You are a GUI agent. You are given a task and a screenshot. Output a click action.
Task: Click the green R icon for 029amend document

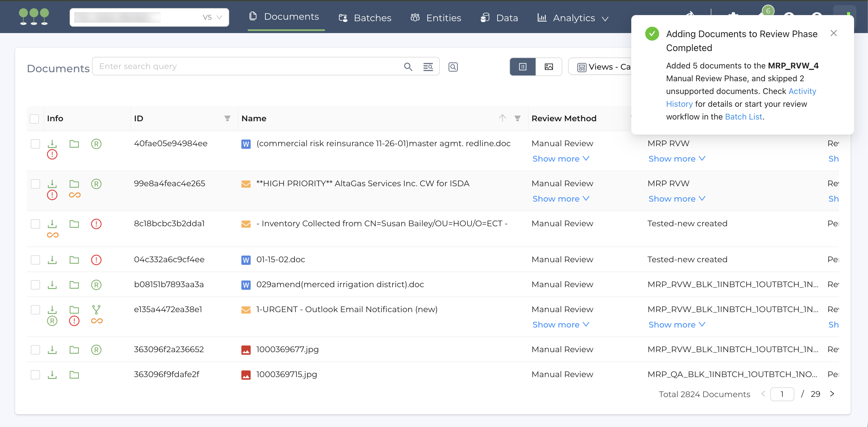click(96, 285)
